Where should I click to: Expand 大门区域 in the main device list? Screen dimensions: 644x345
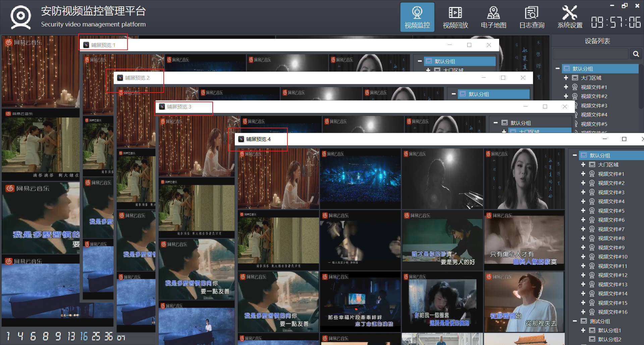point(566,78)
